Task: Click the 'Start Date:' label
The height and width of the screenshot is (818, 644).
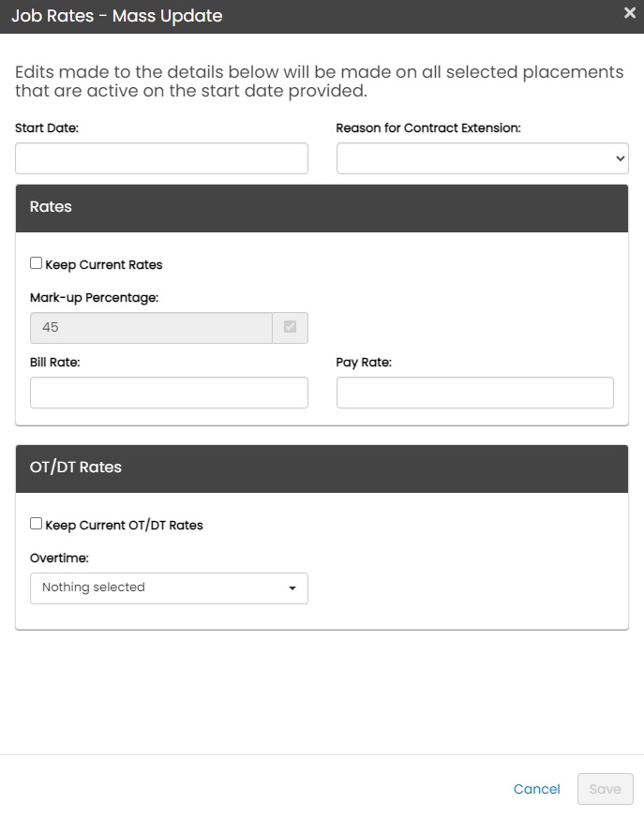Action: (x=47, y=127)
